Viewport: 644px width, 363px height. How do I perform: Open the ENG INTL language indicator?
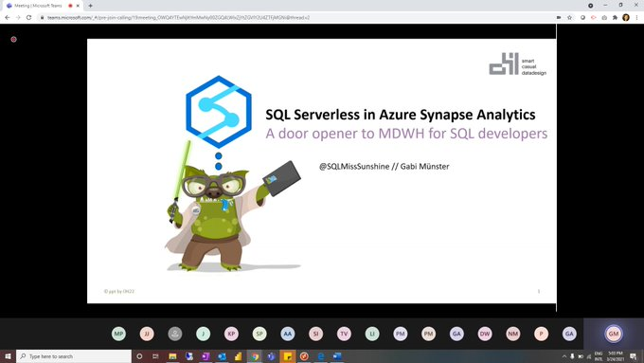599,356
